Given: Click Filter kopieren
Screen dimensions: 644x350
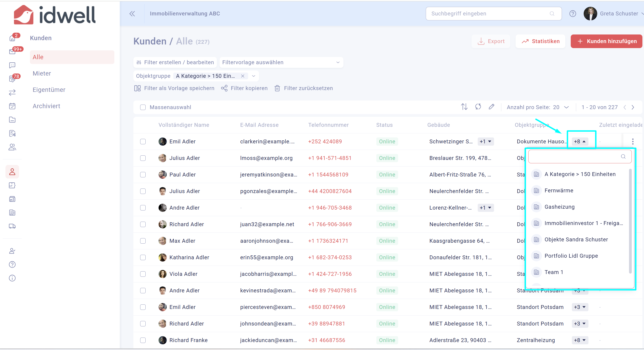Looking at the screenshot, I should pyautogui.click(x=244, y=88).
